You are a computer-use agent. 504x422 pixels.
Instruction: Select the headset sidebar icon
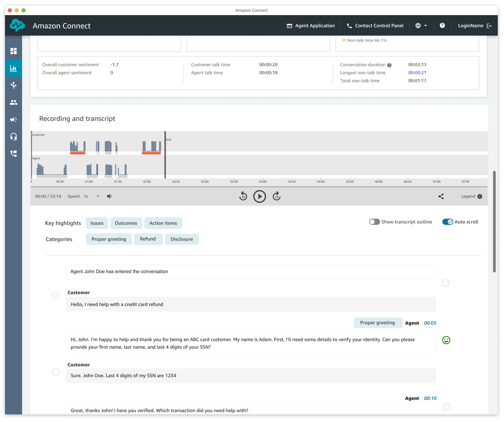click(x=13, y=136)
